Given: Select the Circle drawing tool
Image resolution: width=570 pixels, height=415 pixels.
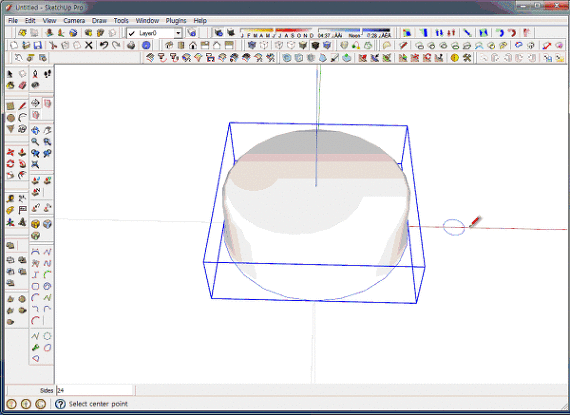Looking at the screenshot, I should pos(11,118).
